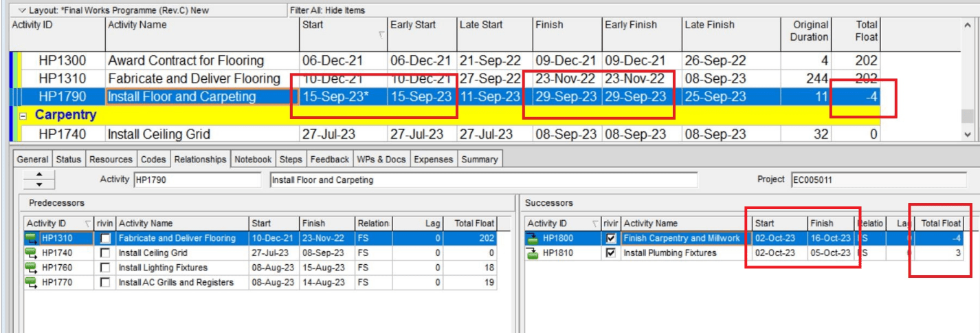Click sort arrow in Start column header
980x333 pixels.
point(380,34)
